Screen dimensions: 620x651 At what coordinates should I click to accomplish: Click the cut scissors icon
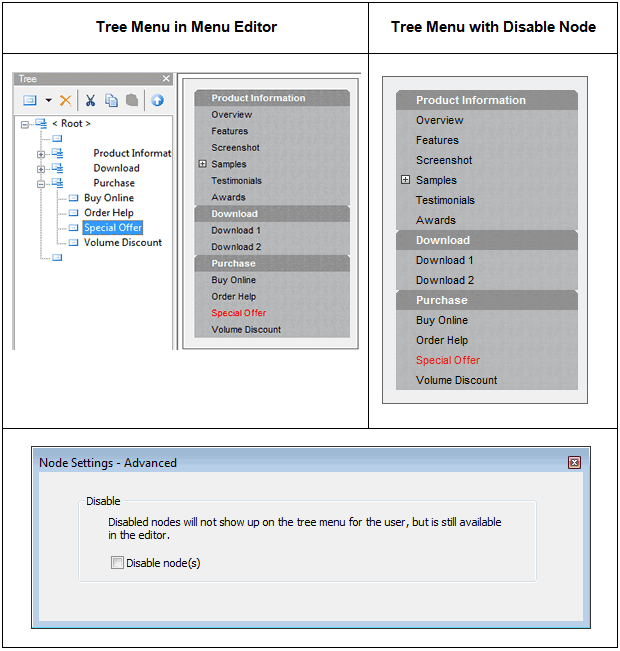click(90, 100)
